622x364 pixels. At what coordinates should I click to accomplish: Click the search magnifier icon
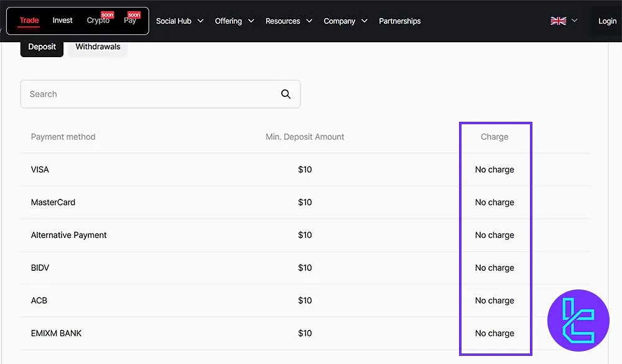285,94
